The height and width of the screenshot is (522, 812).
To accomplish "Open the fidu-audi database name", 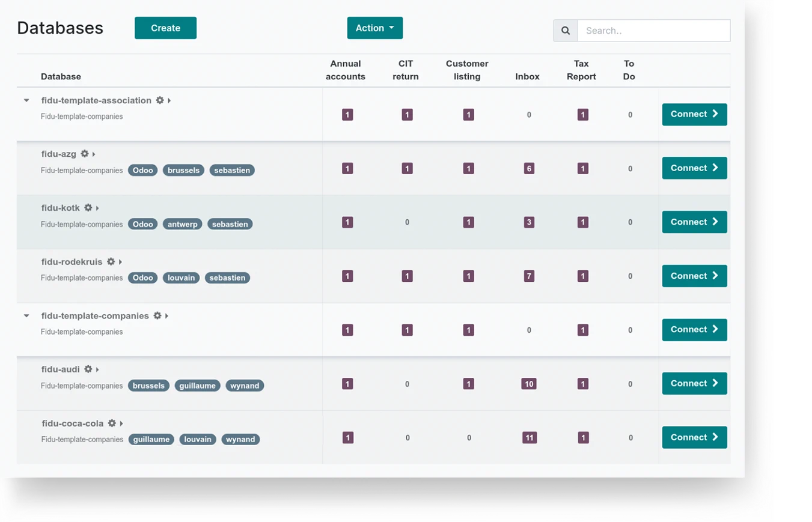I will pyautogui.click(x=61, y=369).
